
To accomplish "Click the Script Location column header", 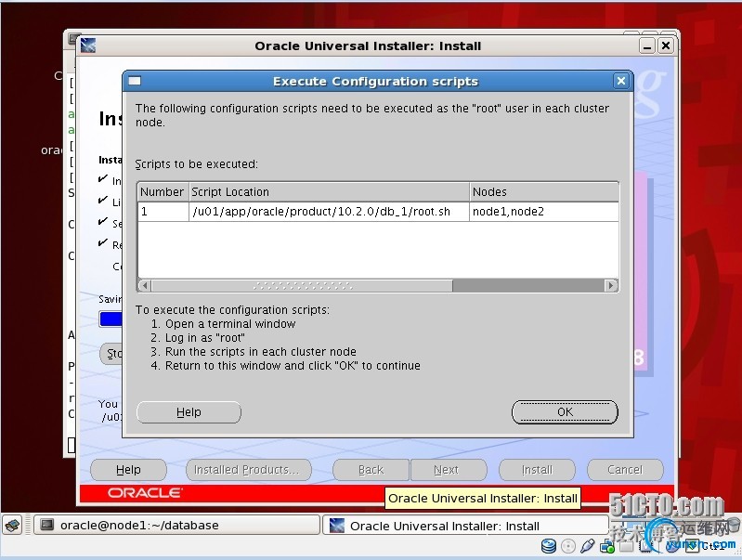I will click(330, 191).
